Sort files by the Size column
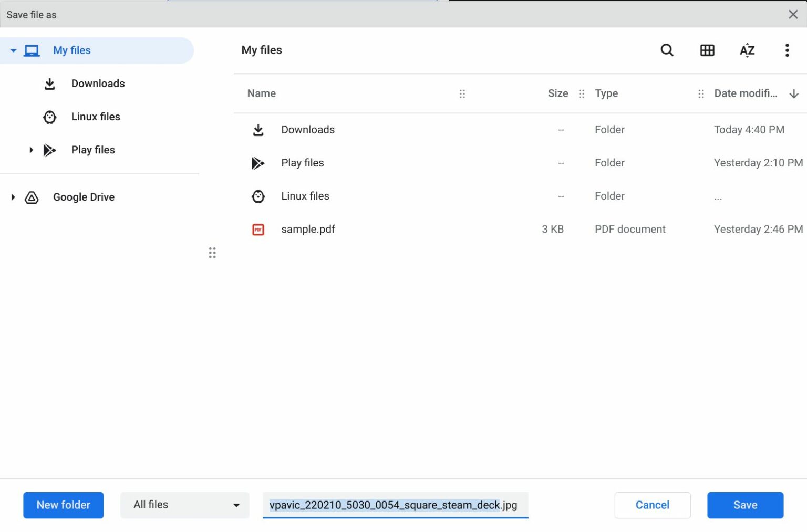807x532 pixels. tap(557, 93)
